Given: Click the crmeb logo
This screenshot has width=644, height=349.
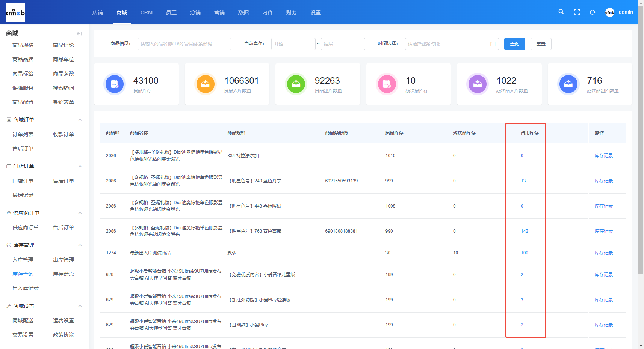Looking at the screenshot, I should pos(15,12).
